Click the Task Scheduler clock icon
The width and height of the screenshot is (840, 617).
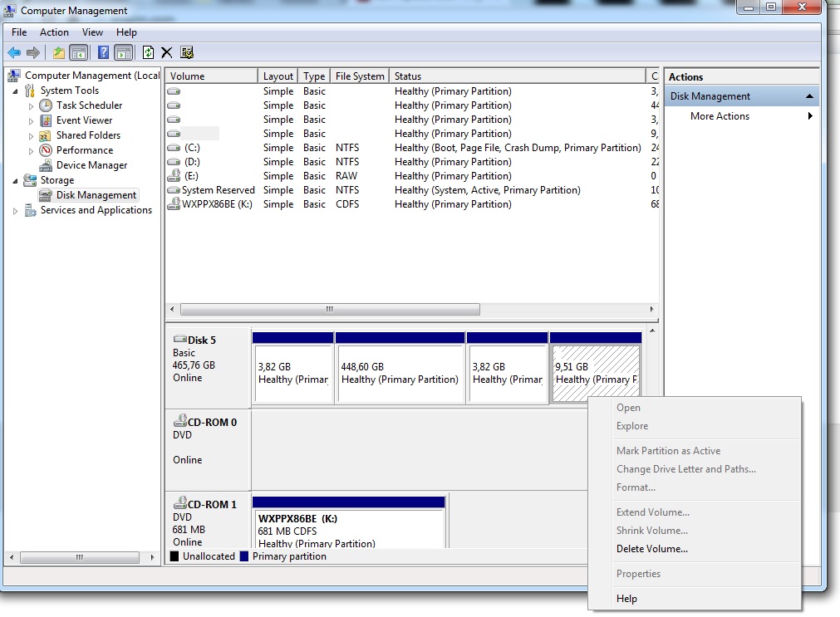[46, 105]
